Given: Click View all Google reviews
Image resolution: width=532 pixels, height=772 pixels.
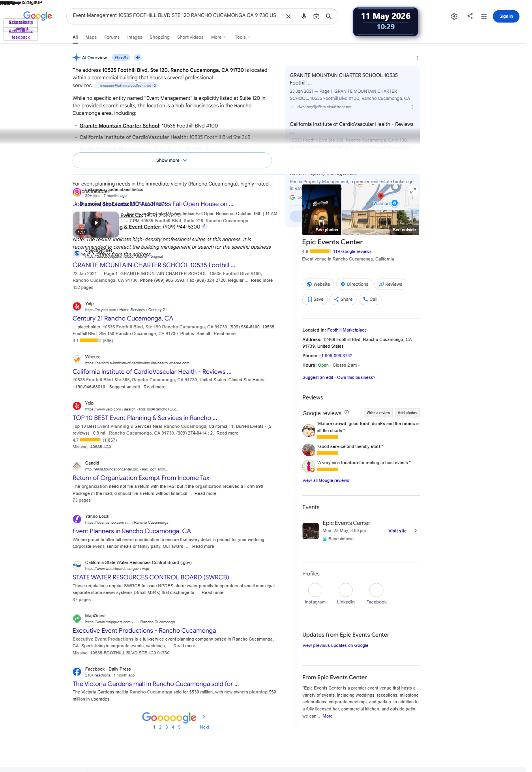Looking at the screenshot, I should click(x=326, y=480).
